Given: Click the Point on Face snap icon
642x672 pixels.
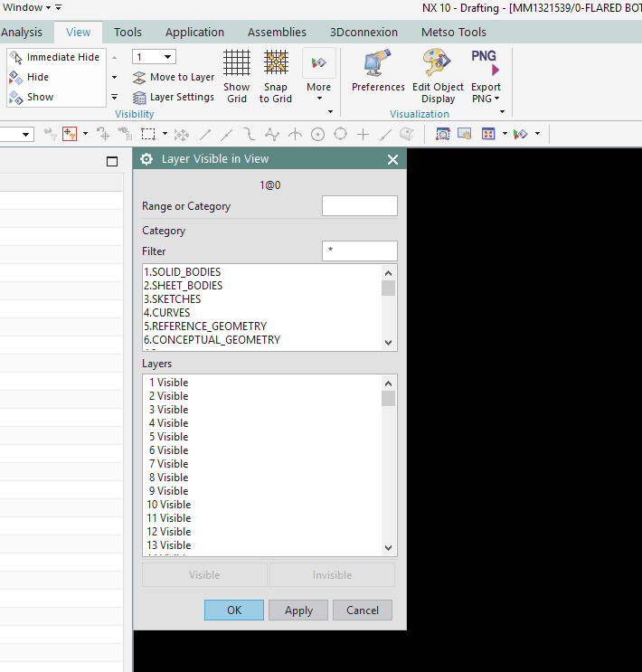Looking at the screenshot, I should [406, 134].
